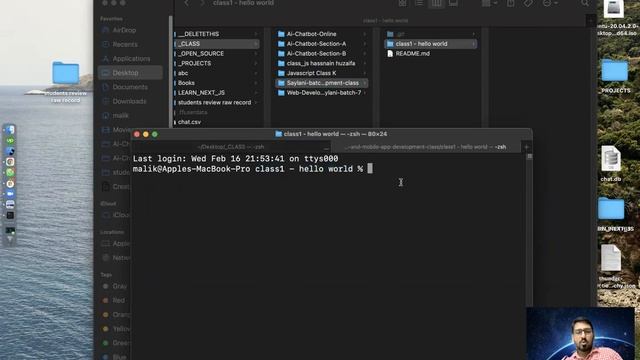
Task: Switch Finder to gallery view
Action: click(x=453, y=3)
